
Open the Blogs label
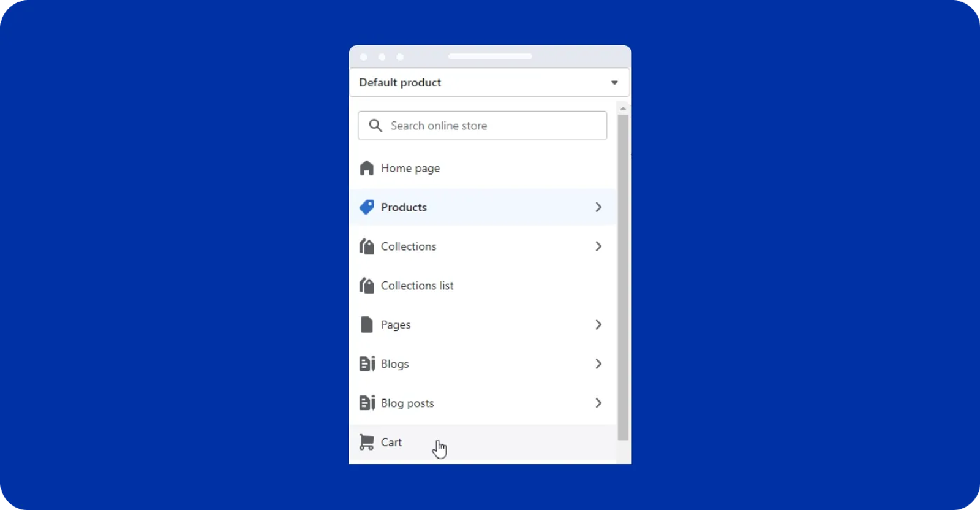[394, 364]
